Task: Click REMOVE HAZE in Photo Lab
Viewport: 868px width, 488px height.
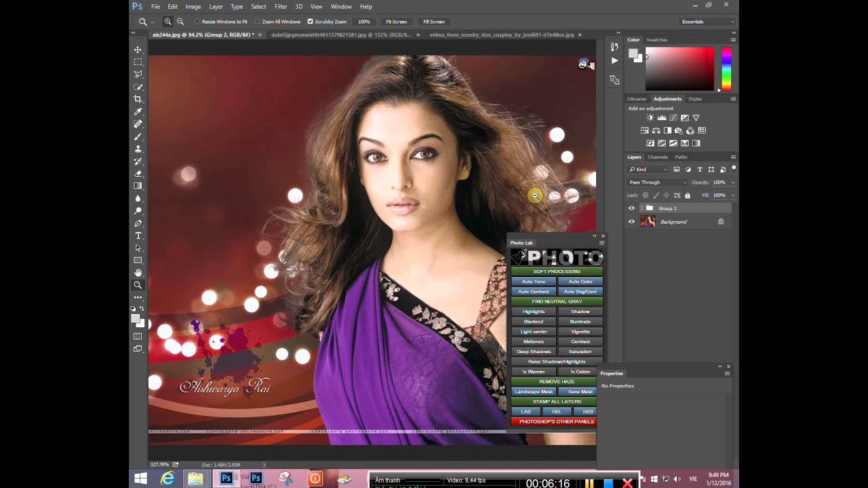Action: point(557,382)
